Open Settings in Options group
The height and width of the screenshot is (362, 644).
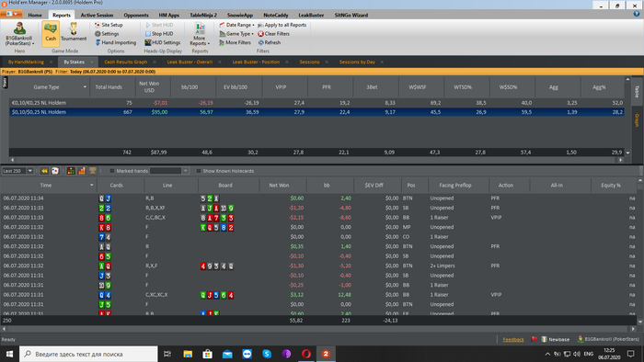[107, 34]
